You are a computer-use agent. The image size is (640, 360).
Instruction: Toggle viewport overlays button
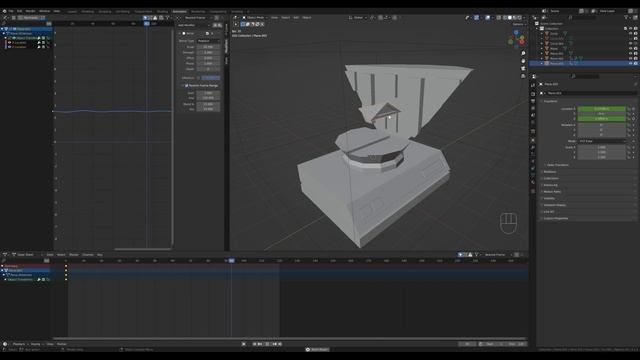[488, 18]
